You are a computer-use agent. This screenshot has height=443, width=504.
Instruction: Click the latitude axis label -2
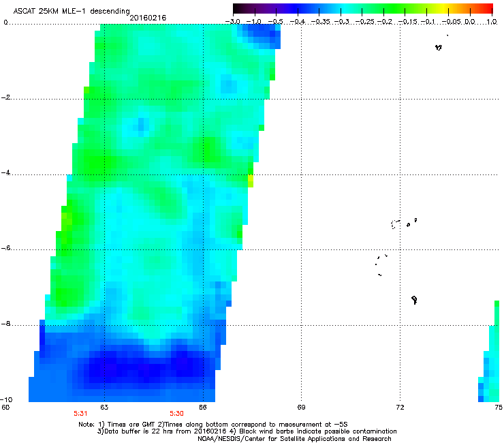(x=5, y=97)
